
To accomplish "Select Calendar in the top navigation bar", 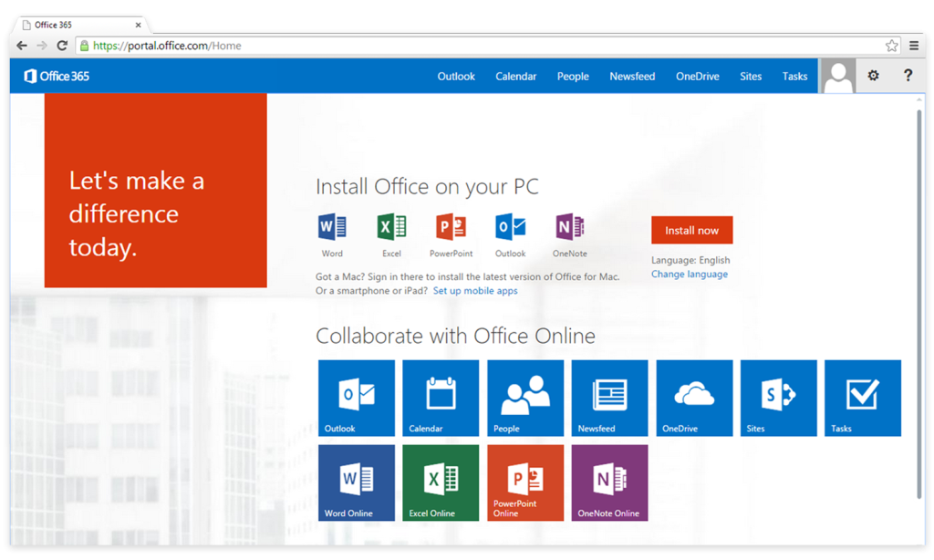I will [516, 77].
